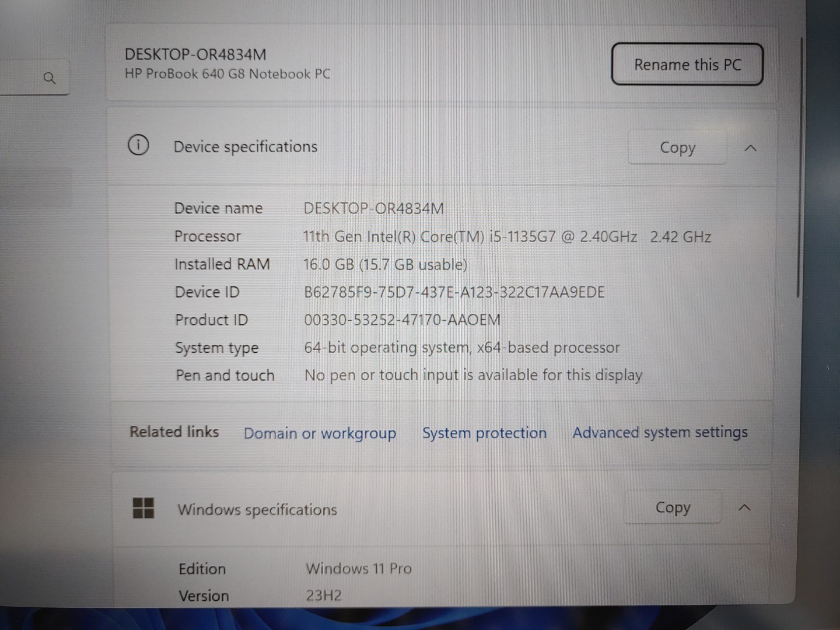Click the info icon beside Device specifications
Screen dimensions: 840x630
point(138,145)
